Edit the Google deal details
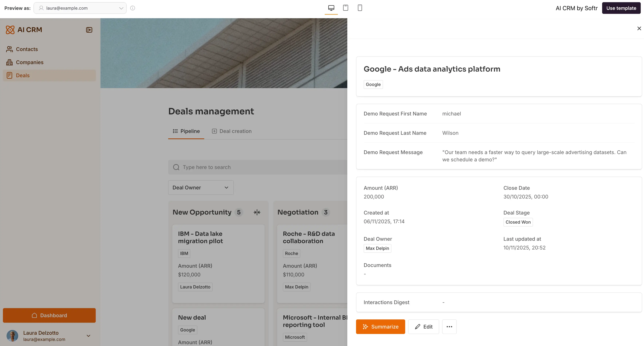This screenshot has height=346, width=644. [424, 327]
